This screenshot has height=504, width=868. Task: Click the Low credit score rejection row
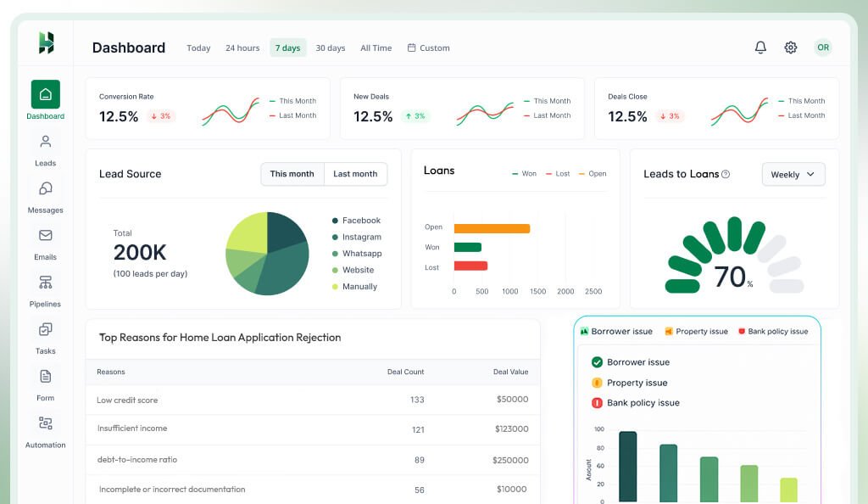point(314,400)
